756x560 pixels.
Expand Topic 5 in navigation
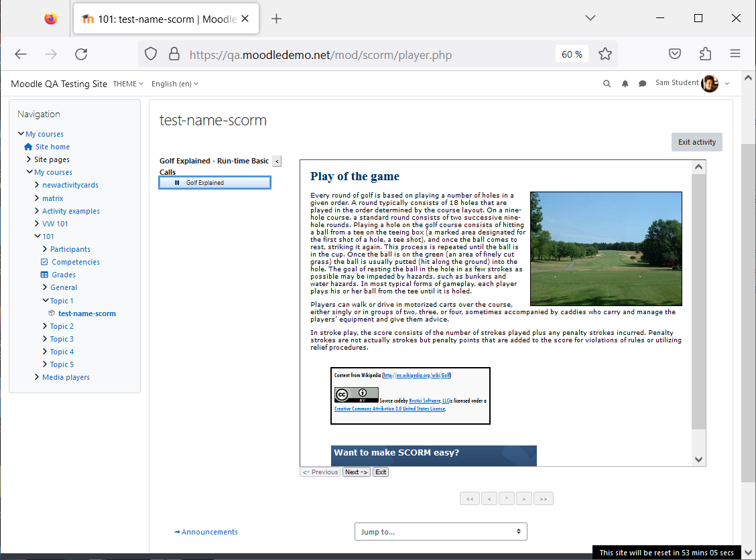click(45, 364)
